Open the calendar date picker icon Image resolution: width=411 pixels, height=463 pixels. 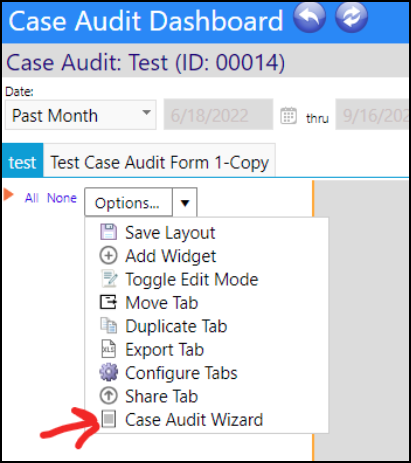288,116
